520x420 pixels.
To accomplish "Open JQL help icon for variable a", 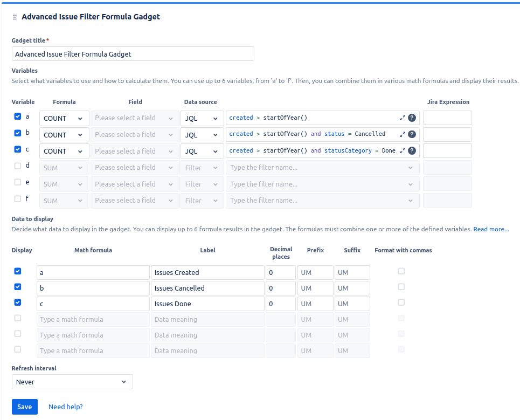I will pos(412,118).
